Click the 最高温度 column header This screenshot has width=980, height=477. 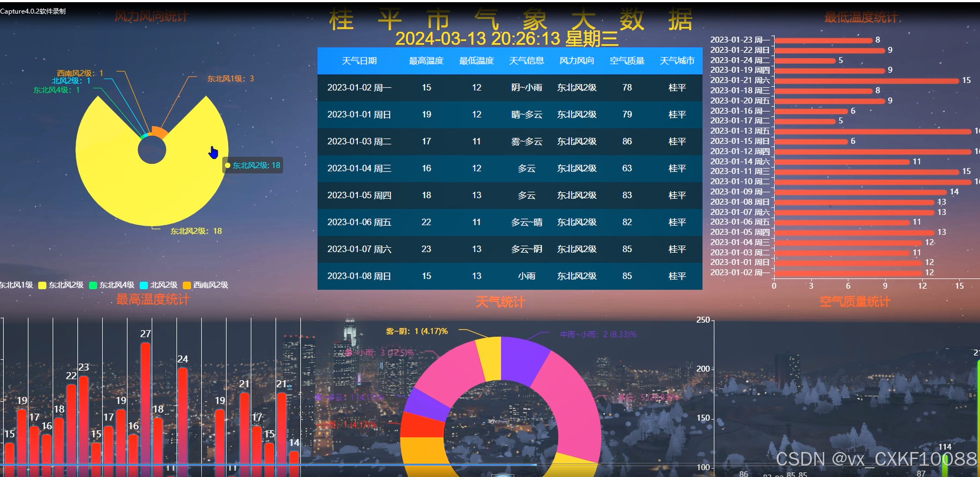click(x=426, y=61)
